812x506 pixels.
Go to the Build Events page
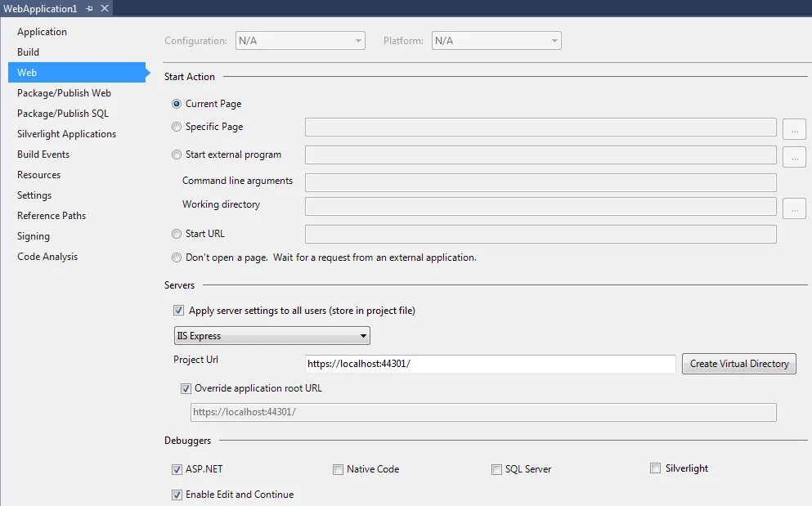pos(43,154)
